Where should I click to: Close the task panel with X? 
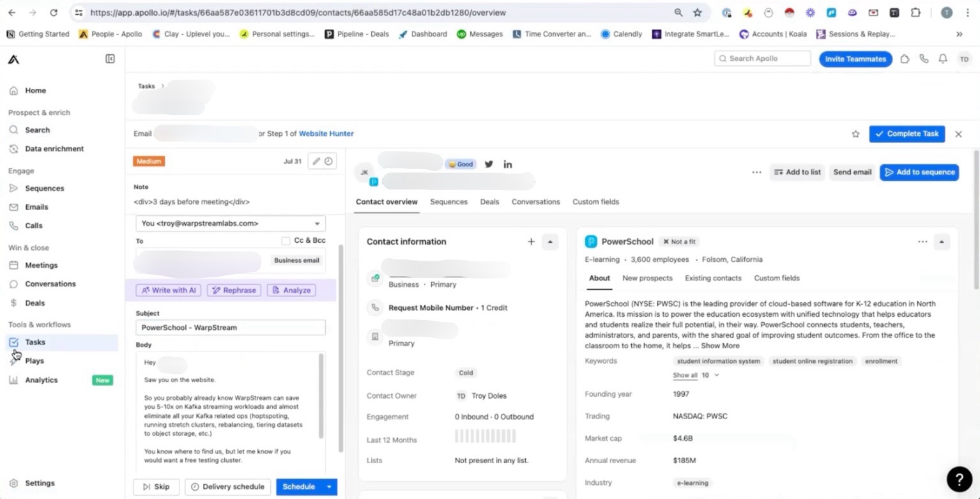(x=958, y=134)
